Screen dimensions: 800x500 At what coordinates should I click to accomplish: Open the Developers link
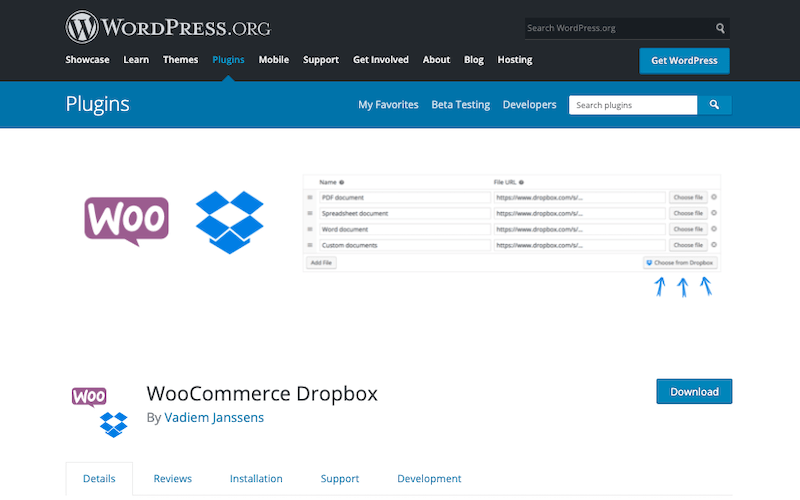tap(530, 105)
